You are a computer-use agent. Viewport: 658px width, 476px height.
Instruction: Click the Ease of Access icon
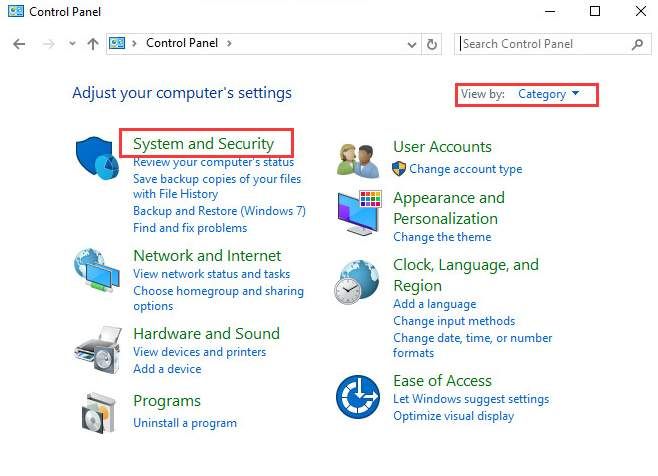358,397
